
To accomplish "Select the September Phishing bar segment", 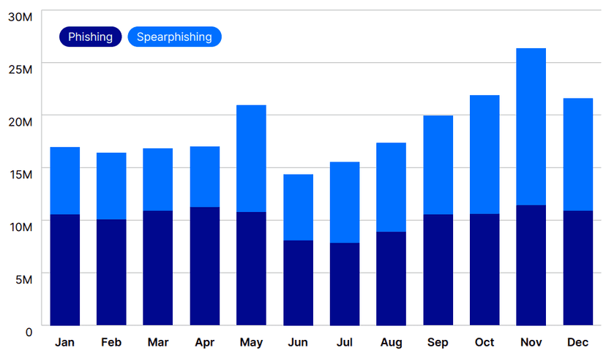I will [438, 269].
